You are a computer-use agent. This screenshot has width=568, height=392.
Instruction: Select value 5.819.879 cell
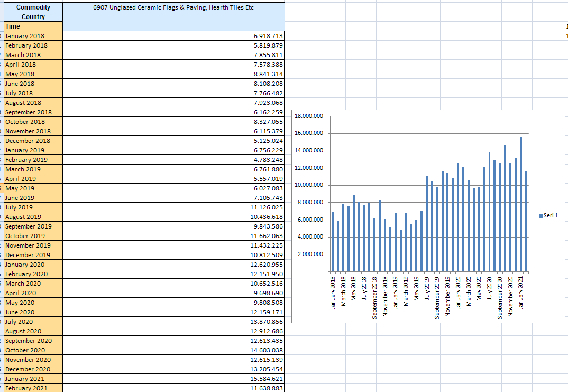click(173, 45)
